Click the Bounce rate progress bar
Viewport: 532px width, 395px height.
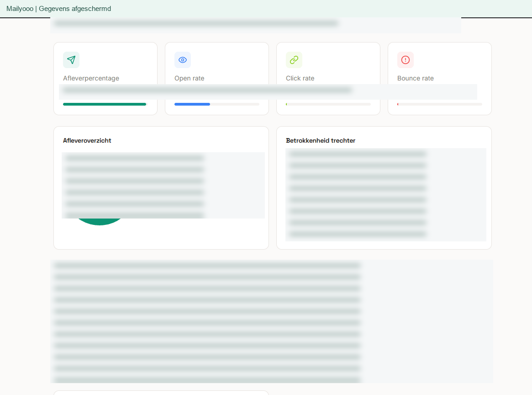[x=440, y=104]
